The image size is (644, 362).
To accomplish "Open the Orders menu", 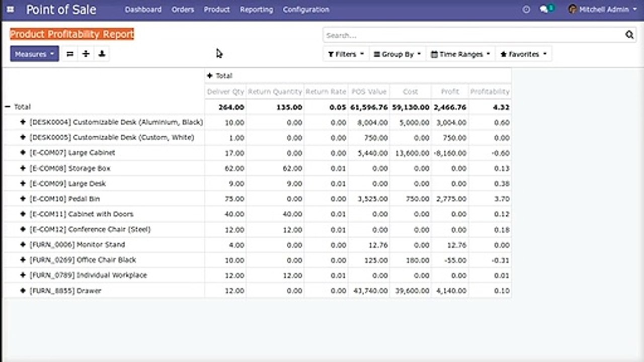I will [183, 10].
